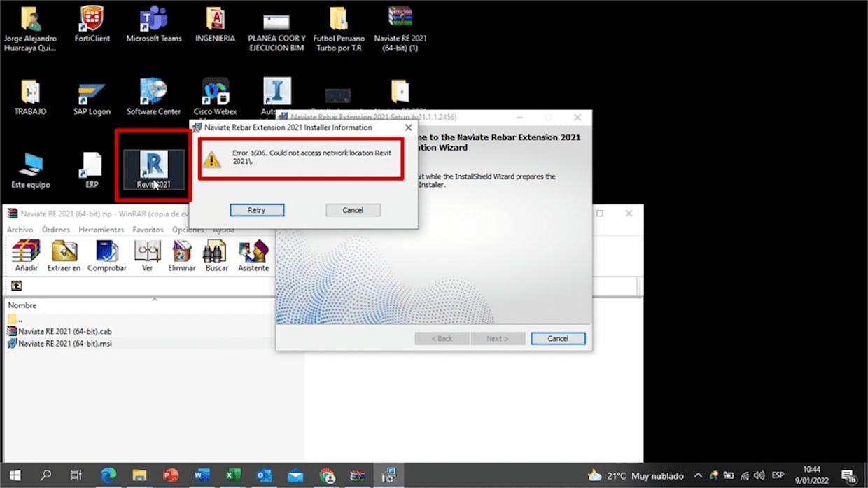Click the Añadir icon in WinRAR toolbar
This screenshot has height=488, width=868.
[26, 256]
